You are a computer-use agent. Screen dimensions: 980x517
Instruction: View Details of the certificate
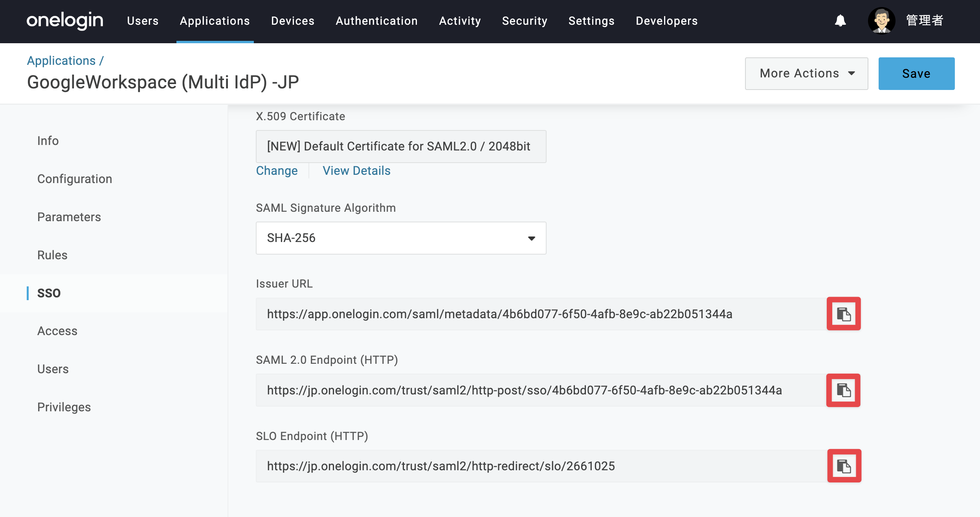(x=356, y=170)
